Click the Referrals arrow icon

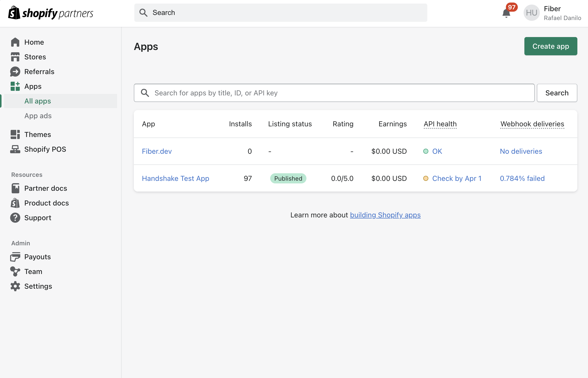tap(15, 72)
